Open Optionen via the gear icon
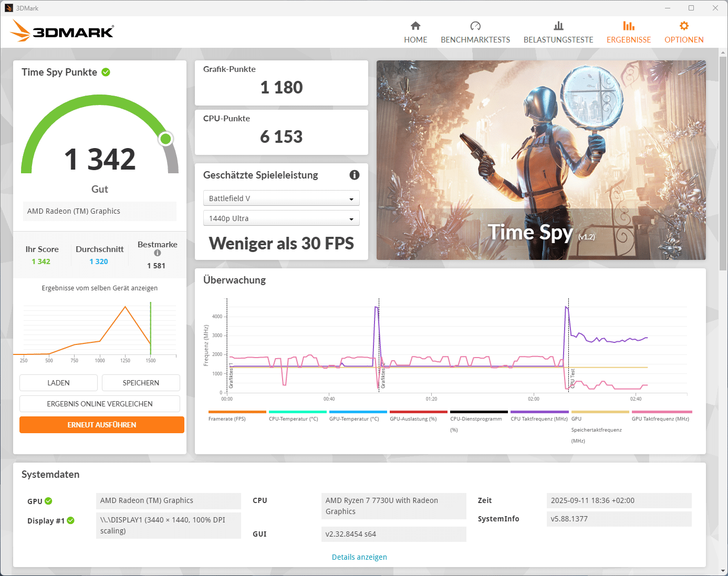728x576 pixels. point(684,26)
